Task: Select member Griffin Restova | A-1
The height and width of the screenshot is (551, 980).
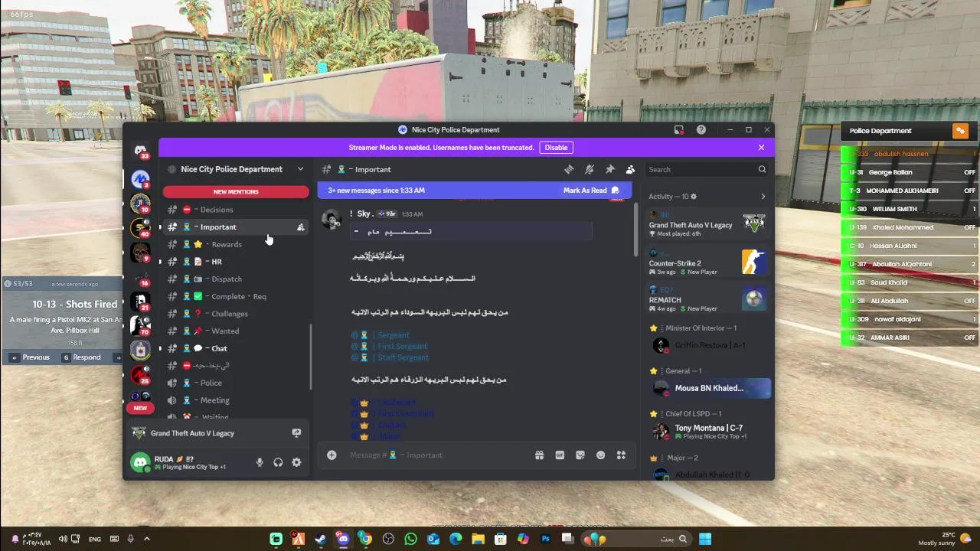Action: [x=708, y=345]
